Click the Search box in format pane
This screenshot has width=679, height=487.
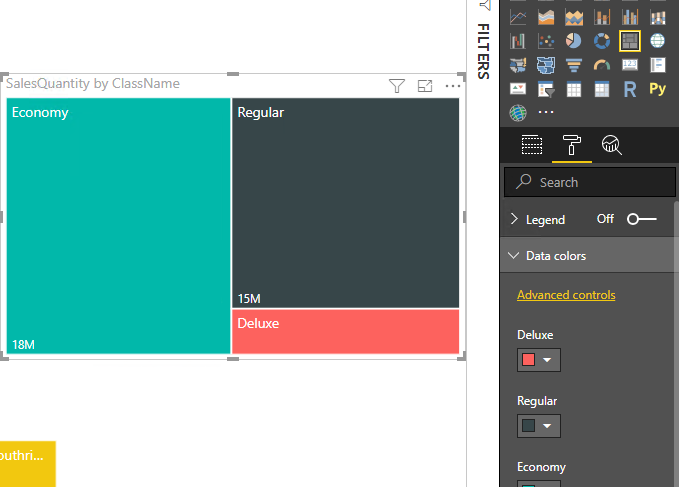[590, 182]
